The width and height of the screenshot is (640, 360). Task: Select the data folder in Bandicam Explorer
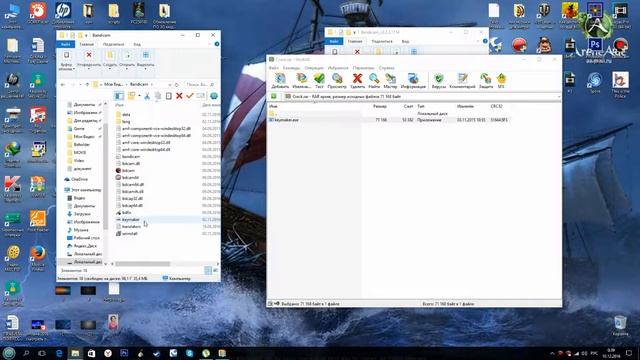[126, 115]
